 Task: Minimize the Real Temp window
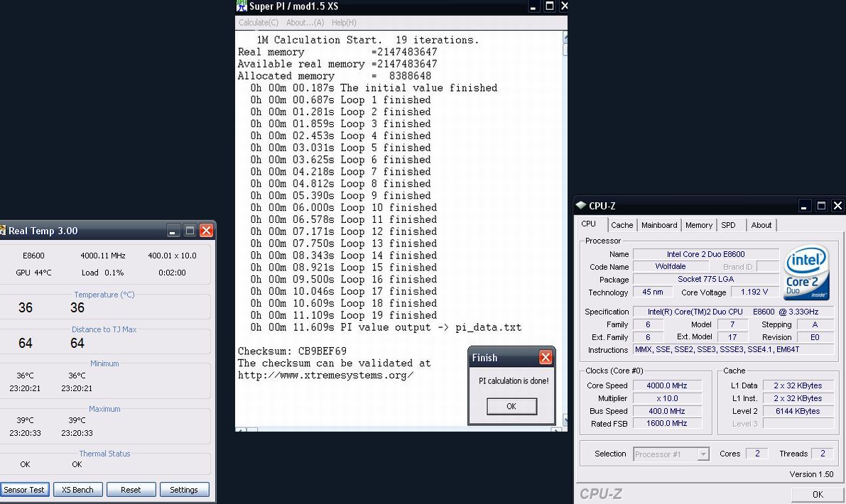173,231
